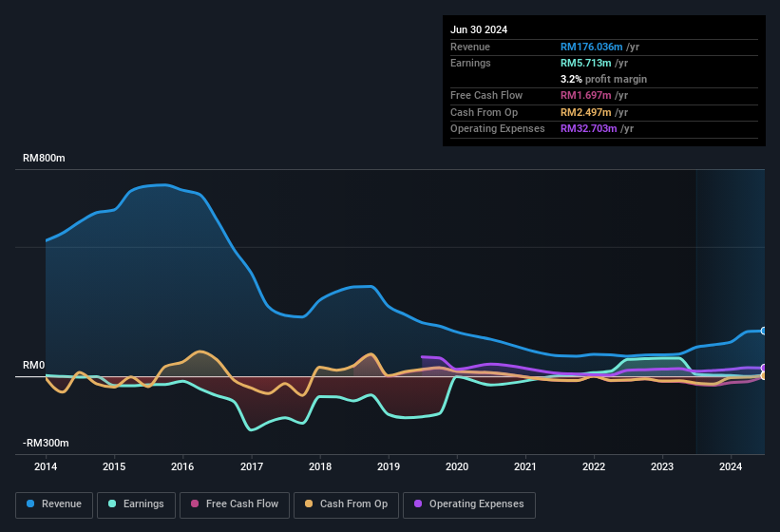Toggle the Cash From Op legend button
780x532 pixels.
click(x=346, y=504)
